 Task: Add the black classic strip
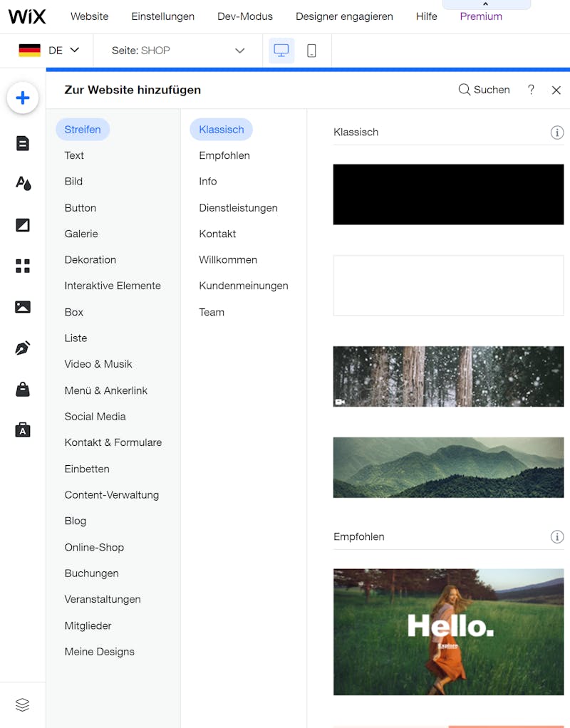pyautogui.click(x=448, y=194)
